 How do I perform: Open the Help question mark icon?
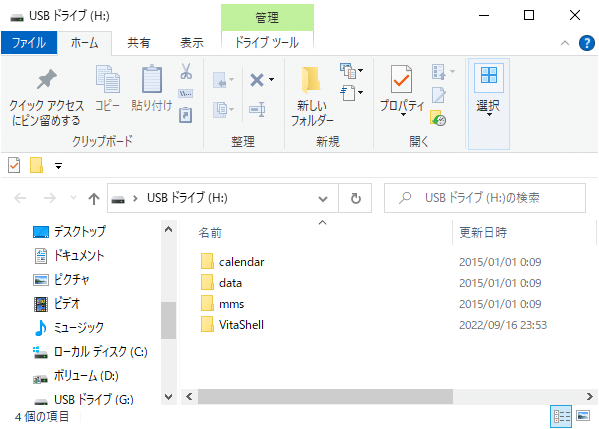(x=587, y=43)
